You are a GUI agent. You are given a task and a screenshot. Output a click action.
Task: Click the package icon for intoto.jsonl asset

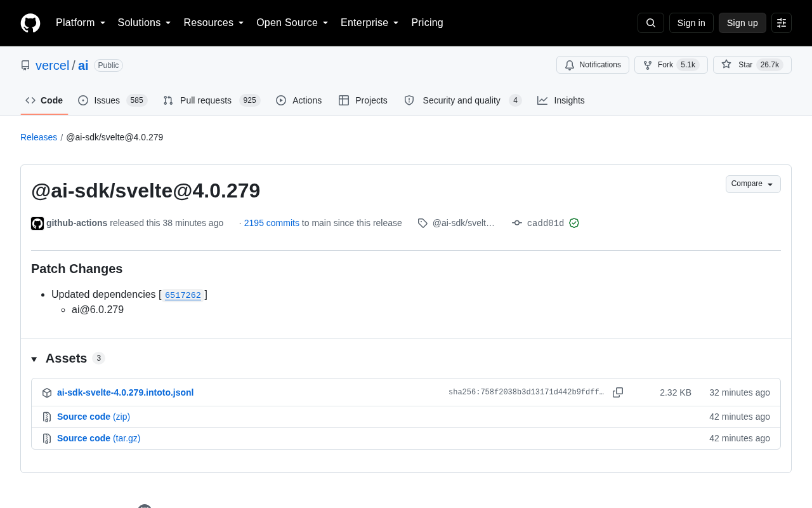point(47,392)
